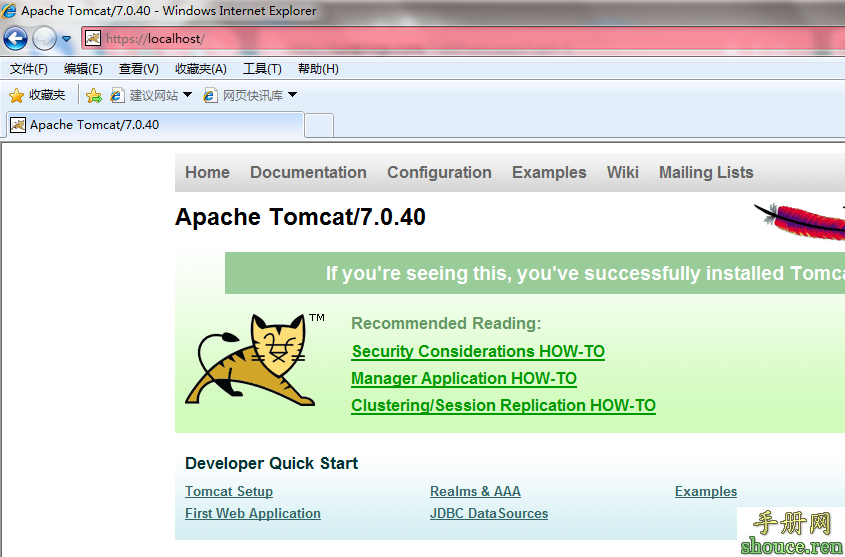The width and height of the screenshot is (845, 557).
Task: Click the site favicon in the address bar
Action: click(93, 39)
